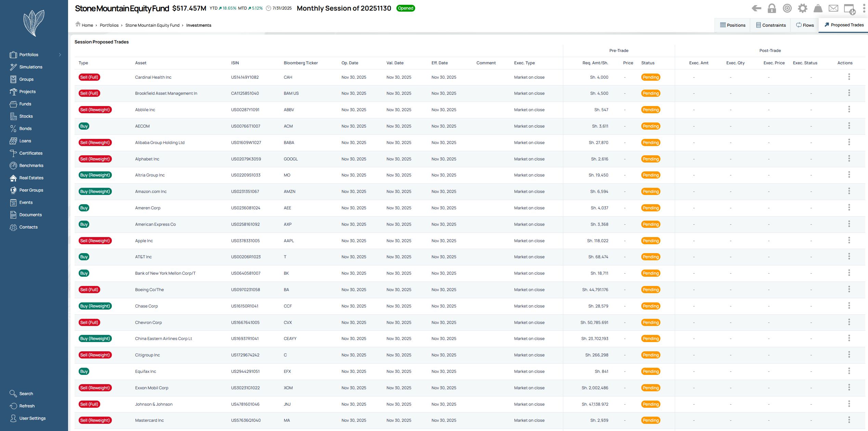Click the envelope mail icon
Screen dimensions: 868x431
point(833,8)
